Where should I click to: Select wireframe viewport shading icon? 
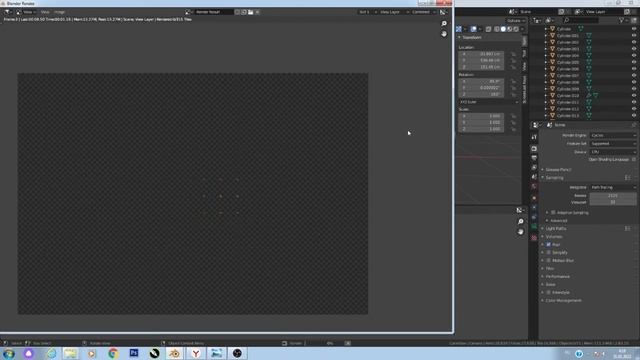pos(496,29)
